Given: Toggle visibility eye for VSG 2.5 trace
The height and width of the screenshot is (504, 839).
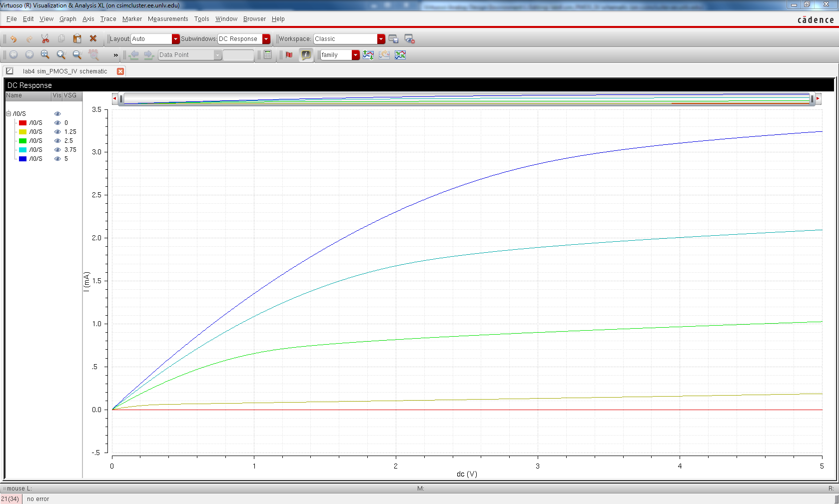Looking at the screenshot, I should (x=57, y=141).
